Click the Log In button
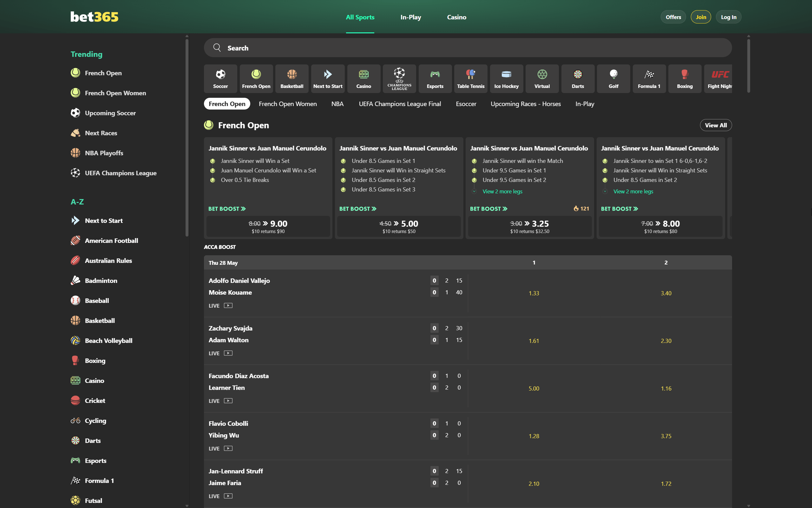The width and height of the screenshot is (812, 508). pyautogui.click(x=729, y=17)
